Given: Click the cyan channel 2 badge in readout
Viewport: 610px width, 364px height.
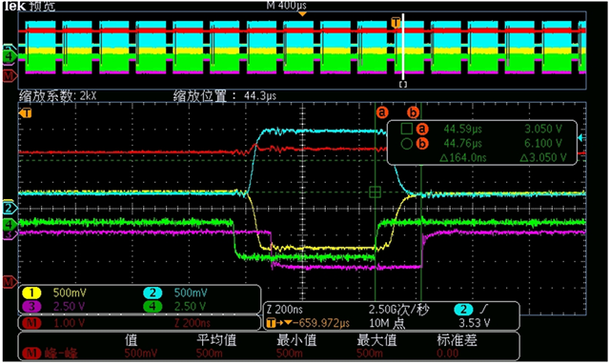Looking at the screenshot, I should (x=152, y=293).
